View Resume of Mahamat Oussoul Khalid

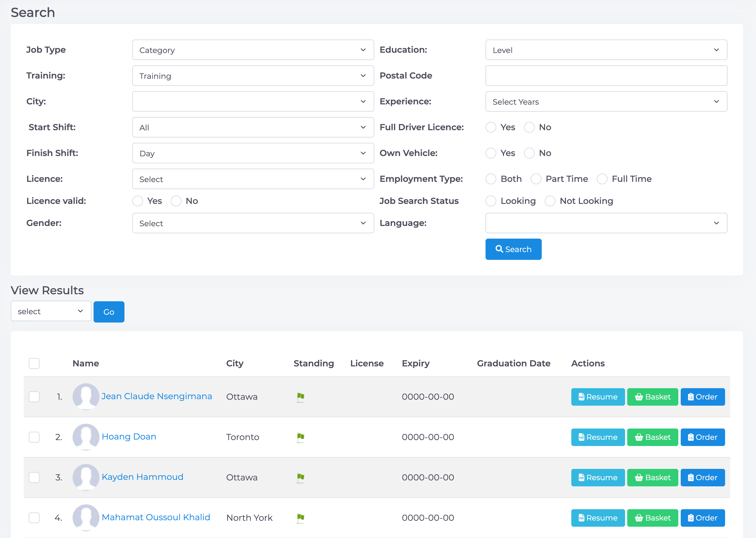coord(598,518)
